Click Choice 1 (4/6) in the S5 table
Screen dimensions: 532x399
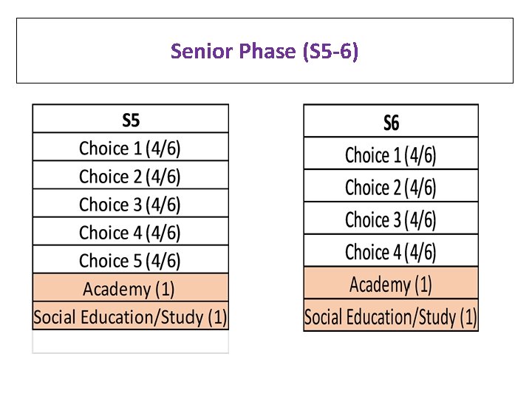pyautogui.click(x=130, y=148)
